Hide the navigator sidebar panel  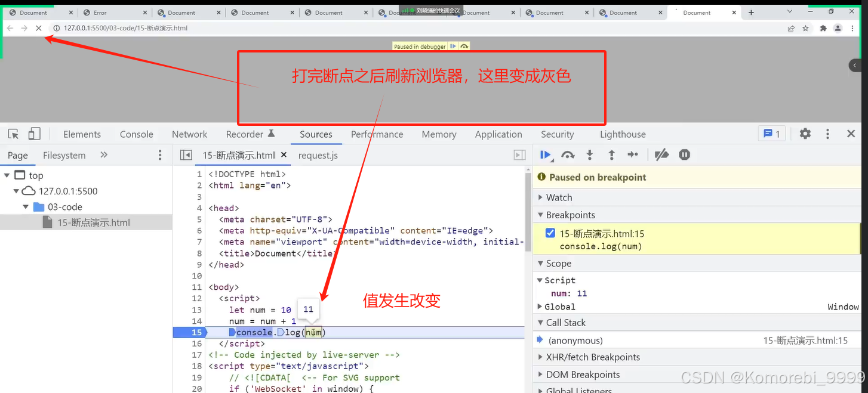186,154
